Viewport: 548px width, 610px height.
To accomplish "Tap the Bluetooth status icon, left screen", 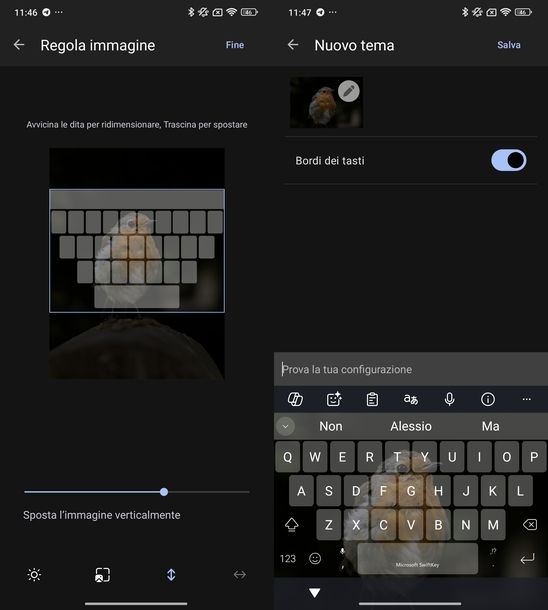I will [x=191, y=12].
